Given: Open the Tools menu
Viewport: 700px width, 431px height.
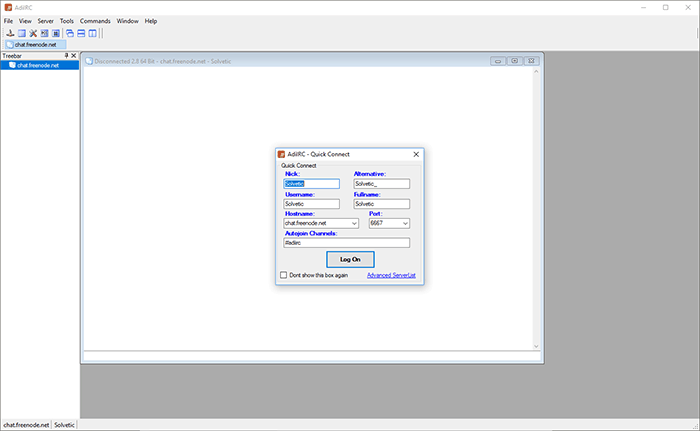Looking at the screenshot, I should (67, 21).
